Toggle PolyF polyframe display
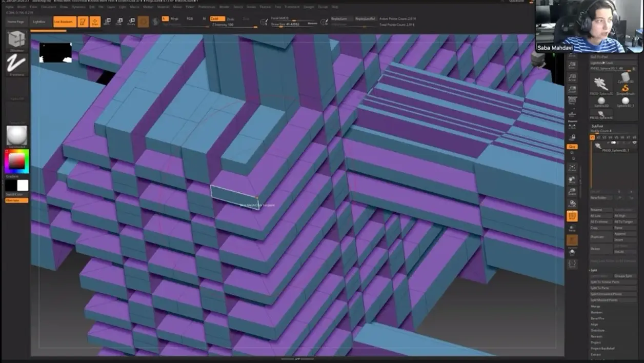The width and height of the screenshot is (644, 363). coord(572,216)
